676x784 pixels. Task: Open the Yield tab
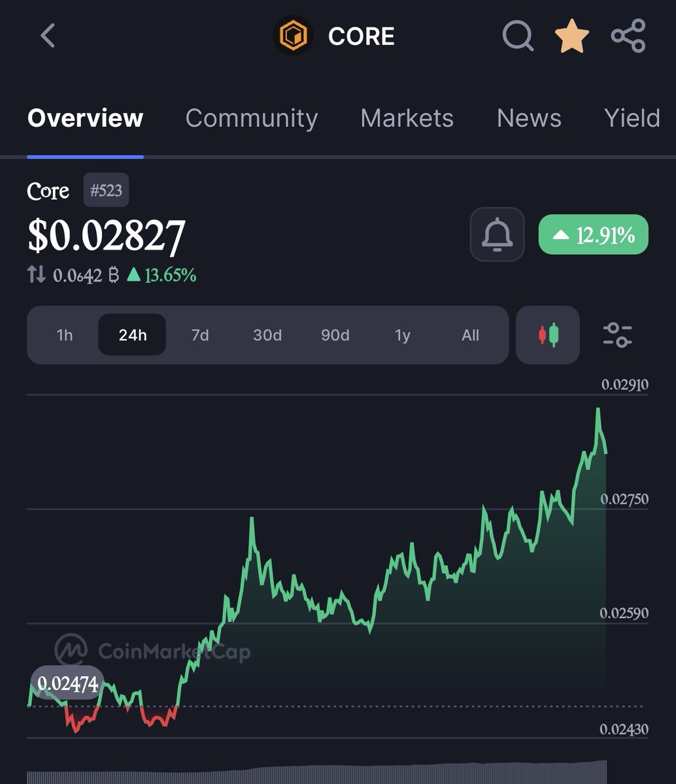coord(632,118)
